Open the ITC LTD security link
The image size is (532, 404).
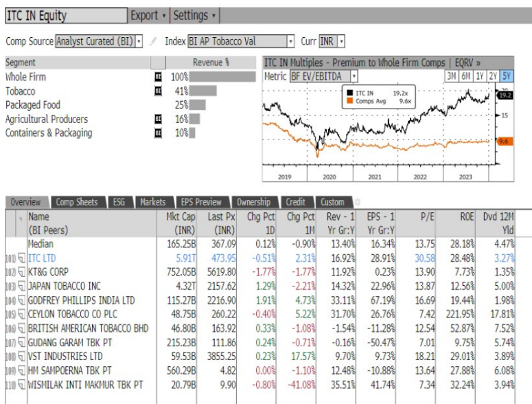tap(42, 258)
